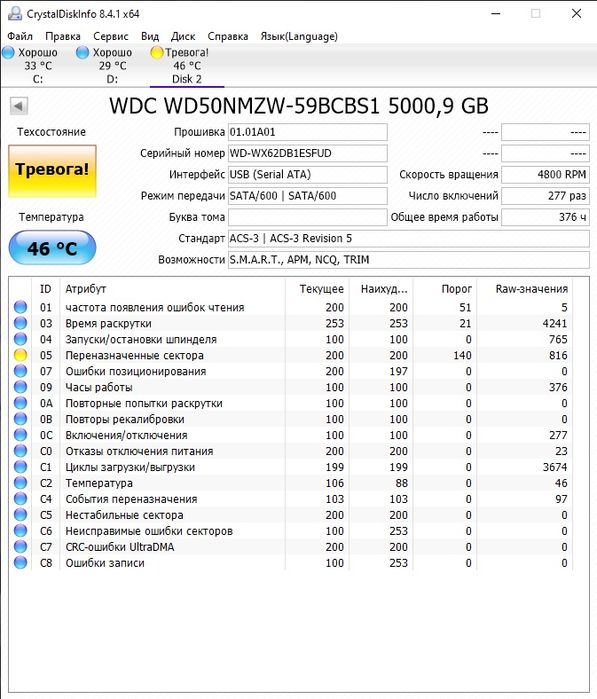Click the blue icon for Температура attribute C2
This screenshot has width=597, height=699.
point(21,483)
